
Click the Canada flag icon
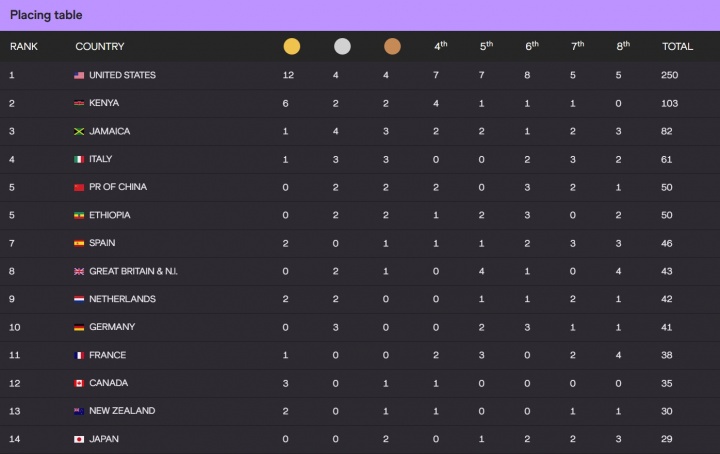click(79, 383)
